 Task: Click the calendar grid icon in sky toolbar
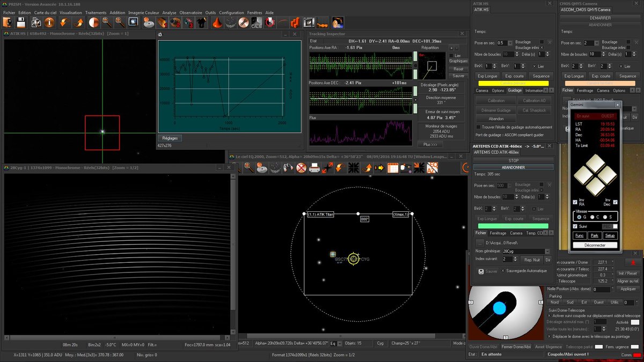[393, 168]
